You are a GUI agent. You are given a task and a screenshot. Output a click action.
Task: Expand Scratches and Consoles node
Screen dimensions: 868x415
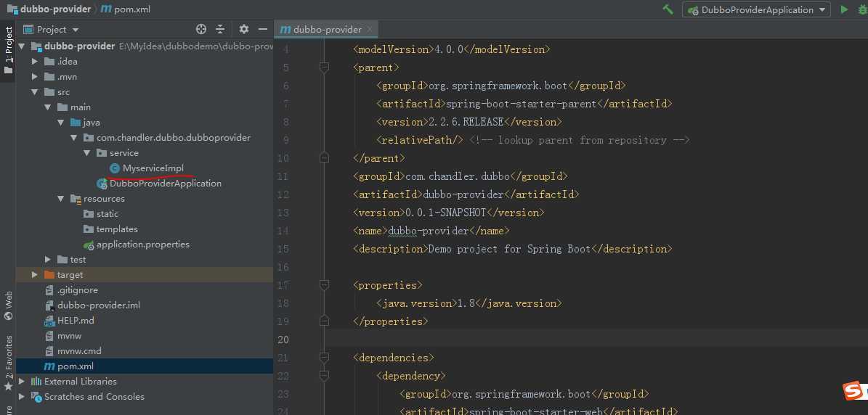(x=22, y=397)
